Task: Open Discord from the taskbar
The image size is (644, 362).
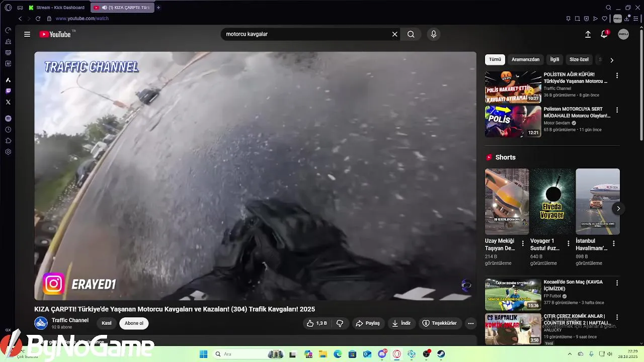Action: click(x=382, y=354)
